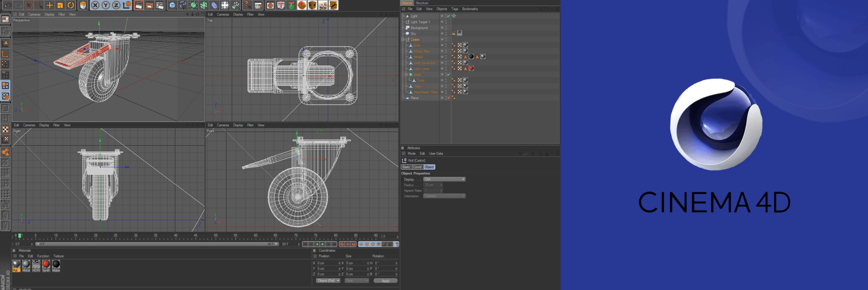Open Filter menu in Front viewport
Viewport: 868px width, 290px height.
[250, 125]
